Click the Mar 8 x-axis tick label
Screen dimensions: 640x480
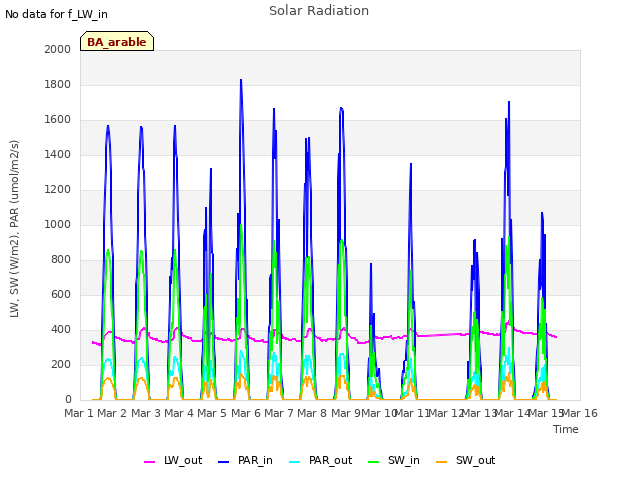pyautogui.click(x=312, y=413)
